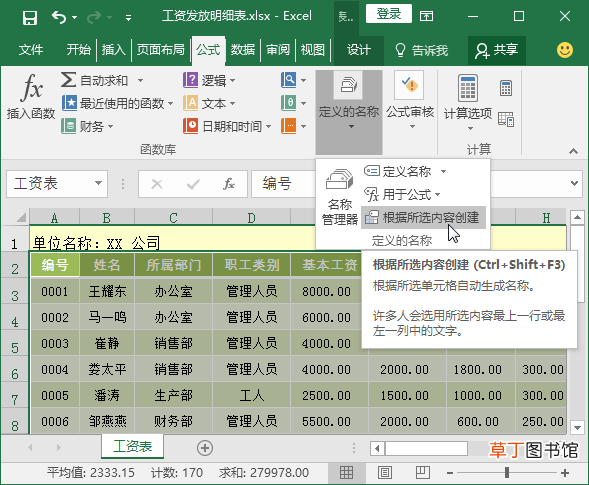Click the 插入函数 fx button
The height and width of the screenshot is (485, 589).
tap(31, 97)
